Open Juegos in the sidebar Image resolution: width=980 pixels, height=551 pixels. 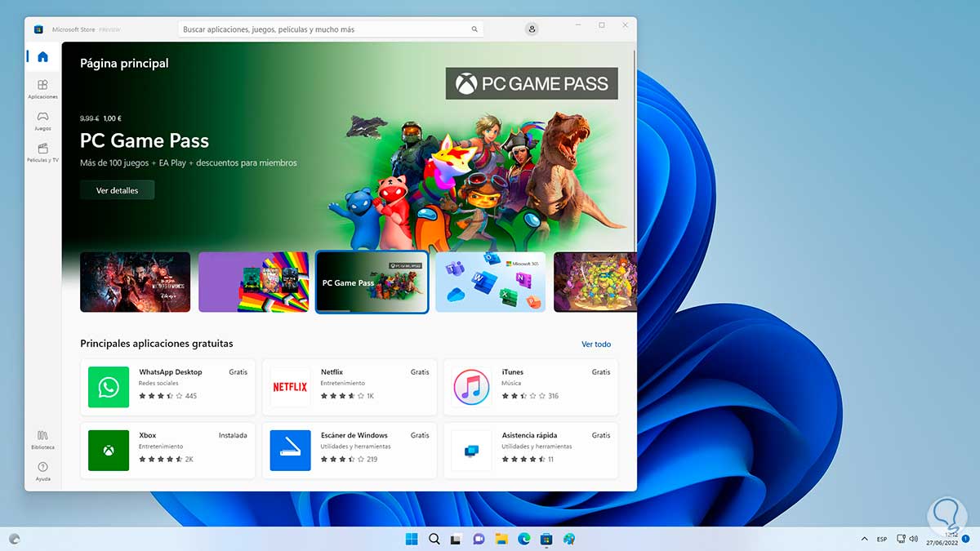tap(42, 121)
